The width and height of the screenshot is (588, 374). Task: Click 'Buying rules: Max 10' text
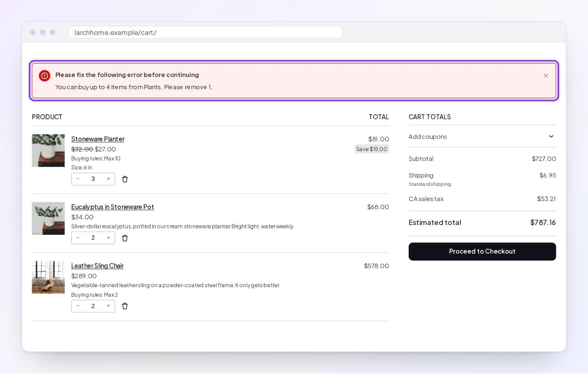tap(96, 158)
